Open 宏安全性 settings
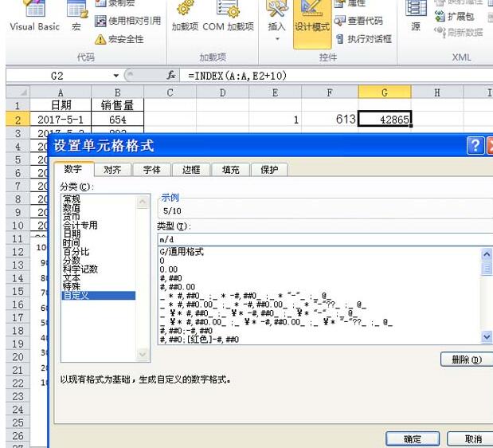This screenshot has width=493, height=448. pyautogui.click(x=119, y=39)
